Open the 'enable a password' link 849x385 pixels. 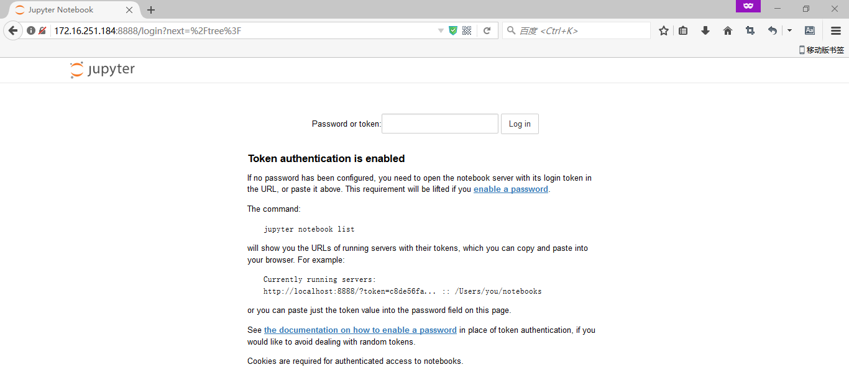(x=511, y=190)
